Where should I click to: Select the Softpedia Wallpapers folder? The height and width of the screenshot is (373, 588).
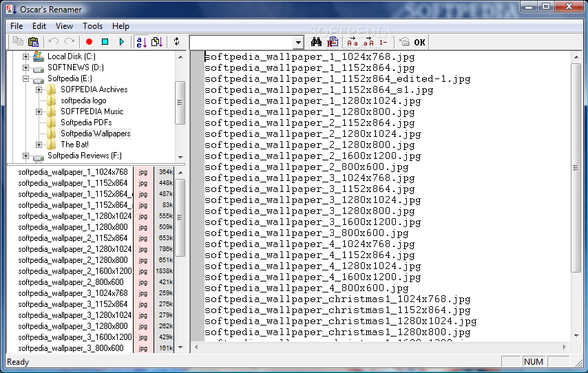96,134
